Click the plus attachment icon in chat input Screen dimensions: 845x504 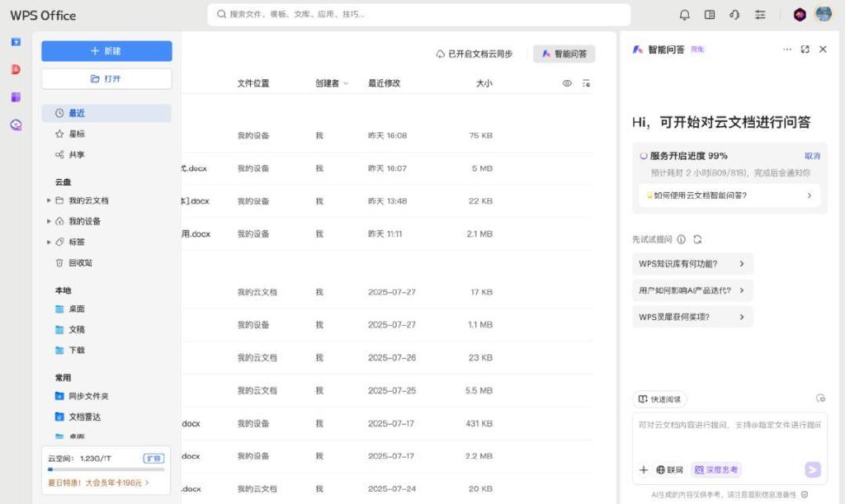coord(644,470)
